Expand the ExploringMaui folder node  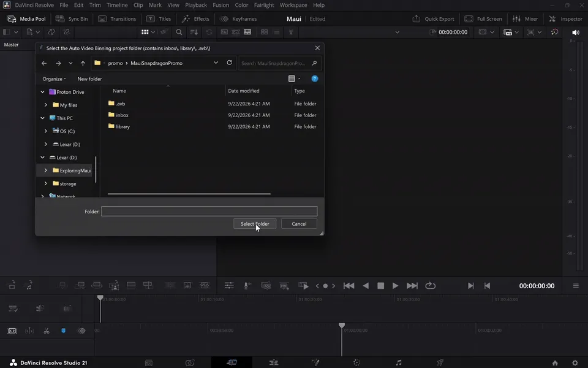click(46, 171)
